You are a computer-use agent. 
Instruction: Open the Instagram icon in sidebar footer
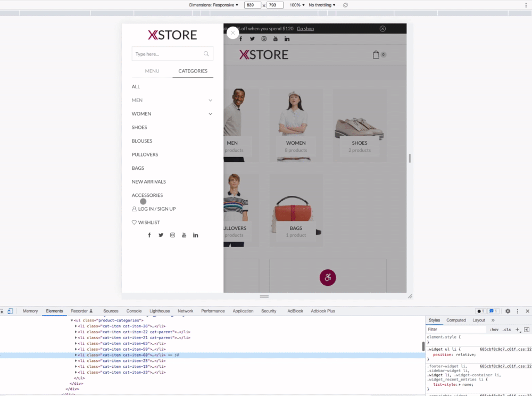(x=172, y=235)
